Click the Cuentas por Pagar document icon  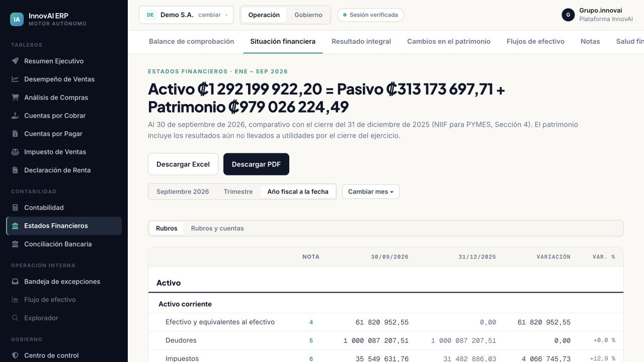pos(15,134)
